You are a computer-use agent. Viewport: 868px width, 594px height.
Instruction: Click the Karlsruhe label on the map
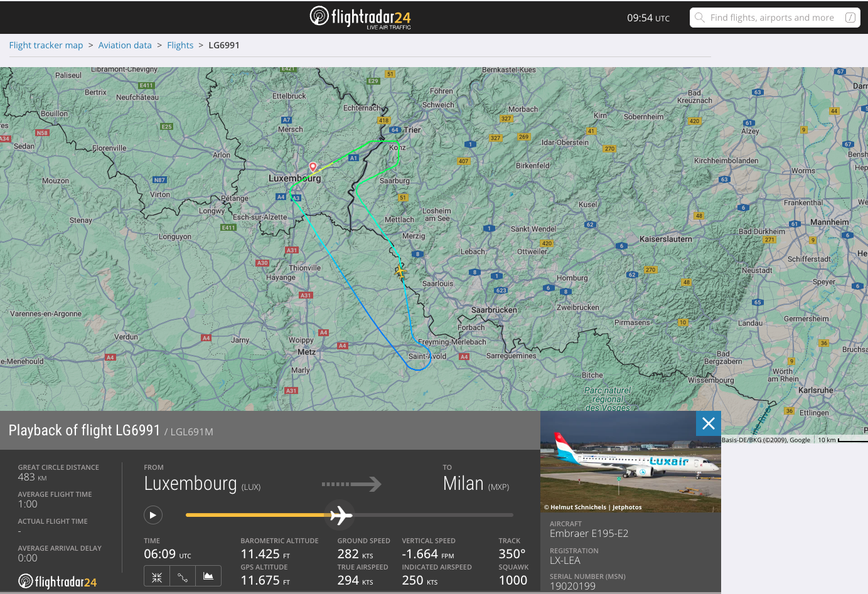pyautogui.click(x=816, y=390)
